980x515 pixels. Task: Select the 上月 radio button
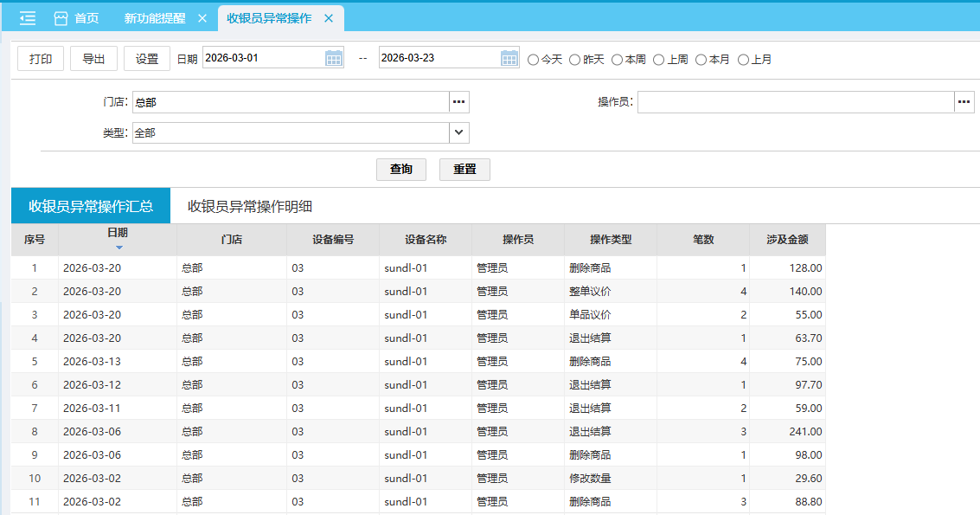(743, 60)
